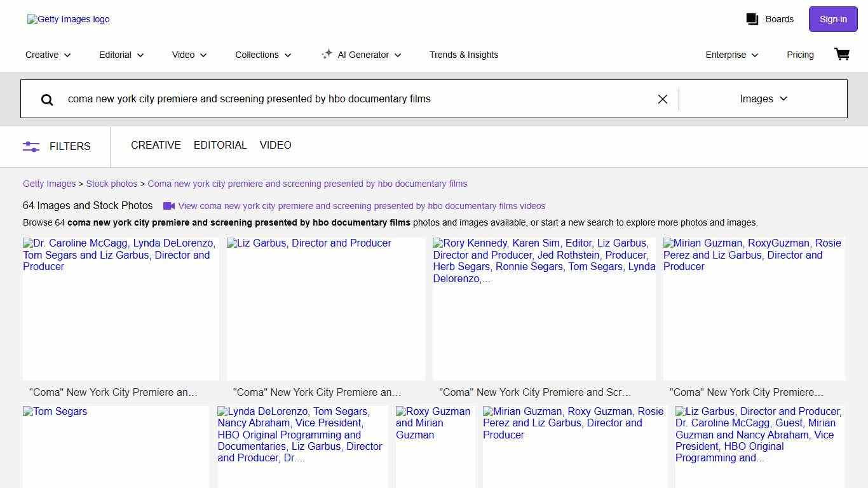
Task: Select the VIDEO filter tab
Action: pyautogui.click(x=275, y=146)
